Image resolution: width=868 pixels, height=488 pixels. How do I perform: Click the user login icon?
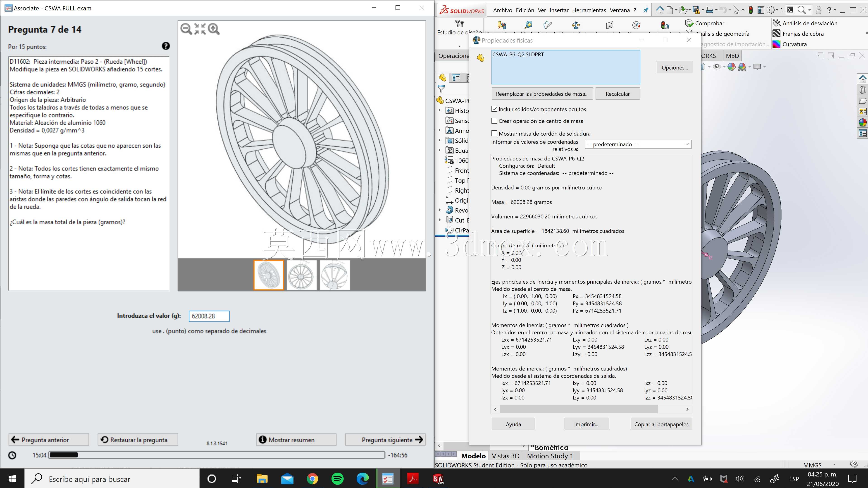[818, 10]
